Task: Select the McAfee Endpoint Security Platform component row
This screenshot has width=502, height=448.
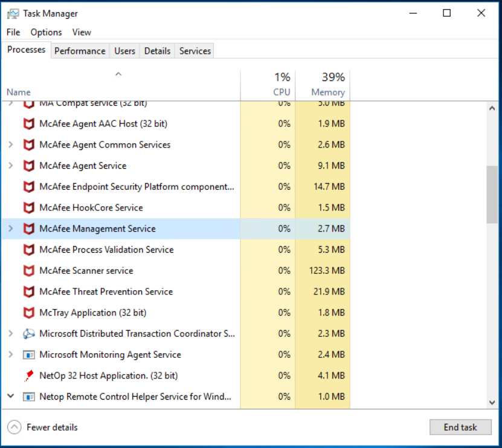Action: coord(176,187)
